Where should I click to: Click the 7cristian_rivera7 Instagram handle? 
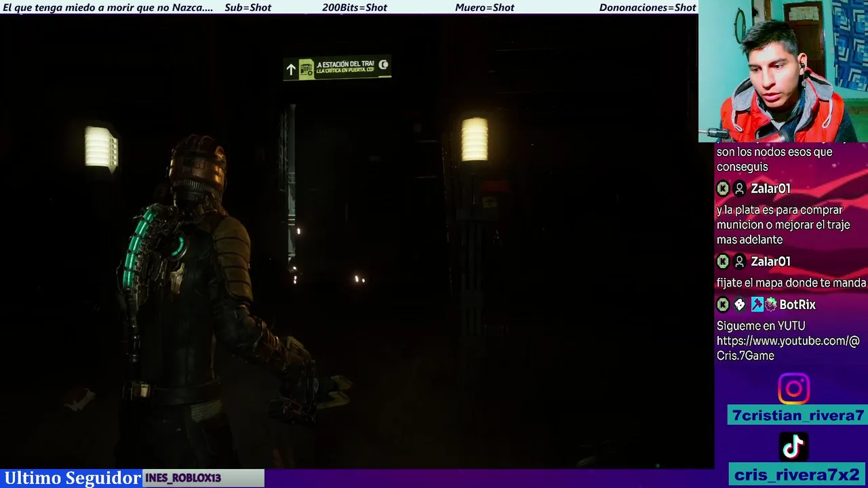[x=798, y=415]
